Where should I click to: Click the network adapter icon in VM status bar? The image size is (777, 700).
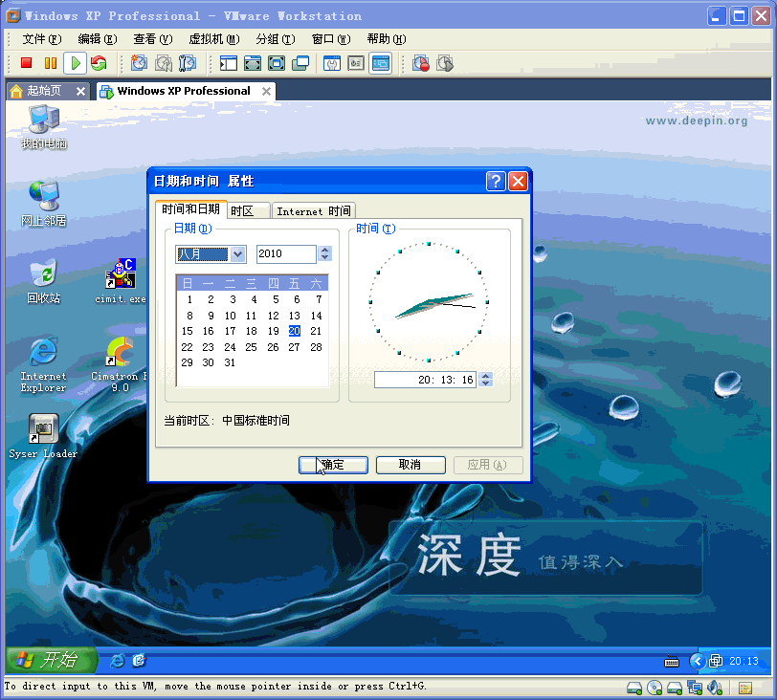pyautogui.click(x=694, y=688)
